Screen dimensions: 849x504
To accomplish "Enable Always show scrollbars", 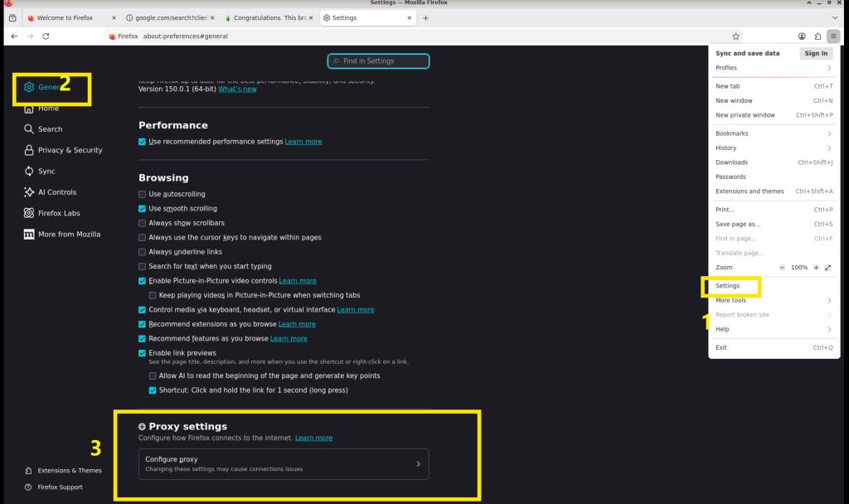I will (x=142, y=223).
